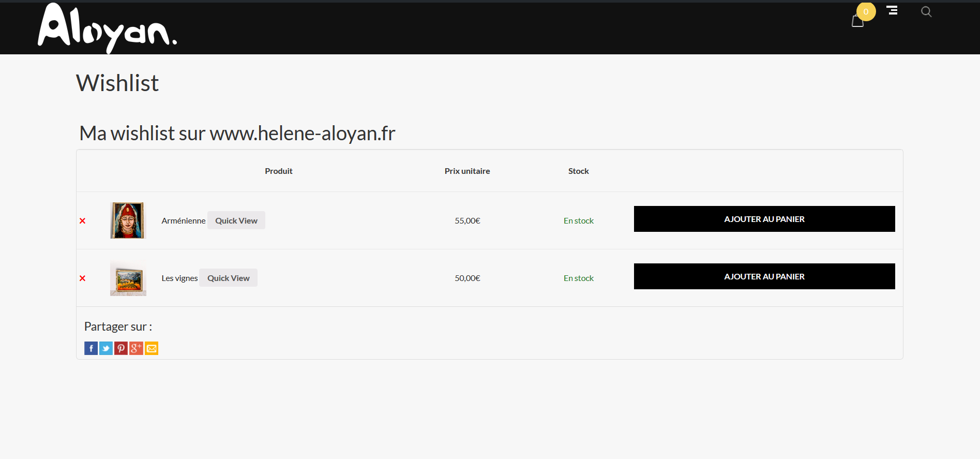Click the yellow cart count badge
Viewport: 980px width, 459px height.
866,11
